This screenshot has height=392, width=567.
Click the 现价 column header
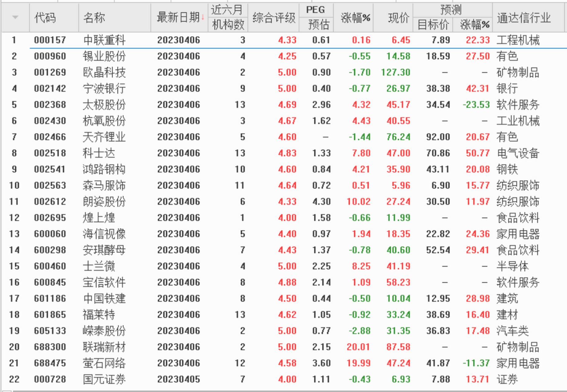coord(398,17)
